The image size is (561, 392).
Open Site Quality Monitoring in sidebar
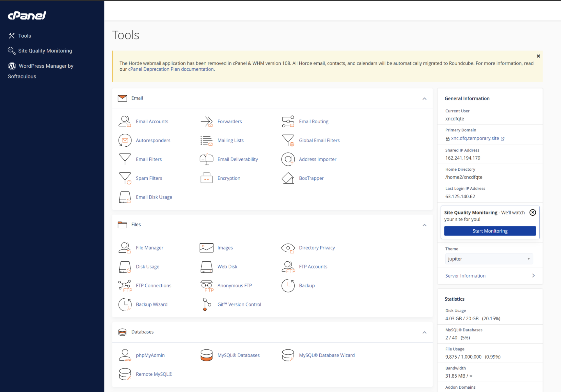click(40, 51)
